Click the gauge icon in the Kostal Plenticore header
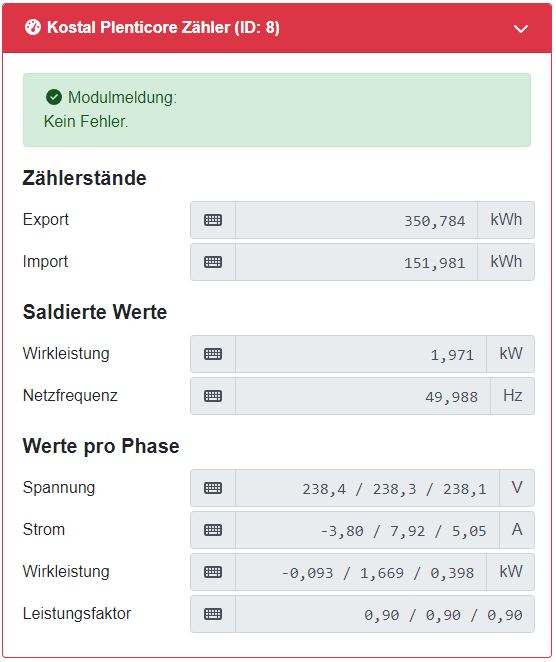556x662 pixels. [x=33, y=27]
